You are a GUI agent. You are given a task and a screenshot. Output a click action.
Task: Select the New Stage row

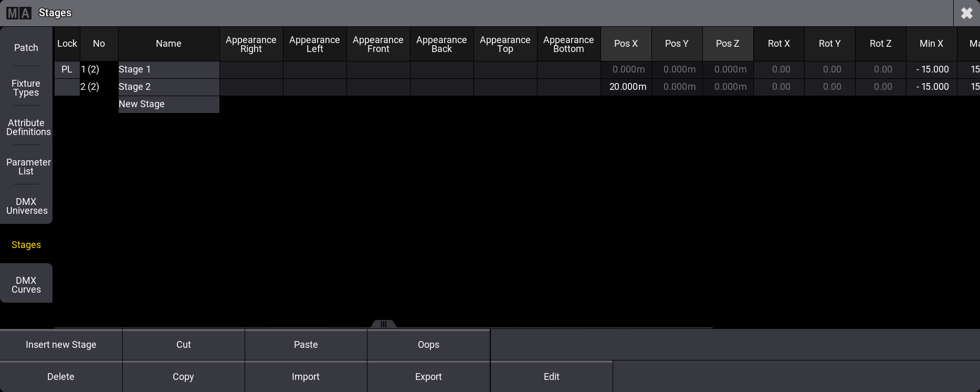168,104
